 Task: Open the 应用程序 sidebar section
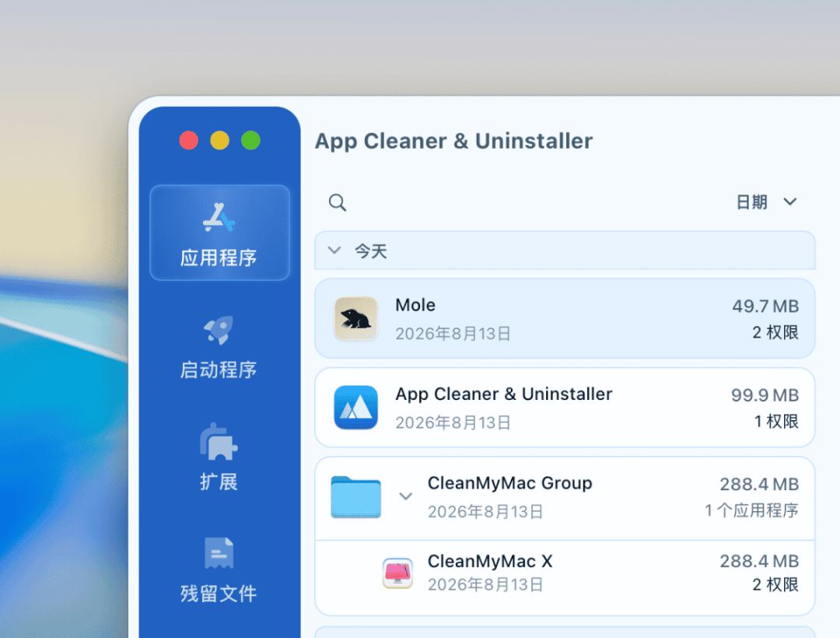click(219, 233)
